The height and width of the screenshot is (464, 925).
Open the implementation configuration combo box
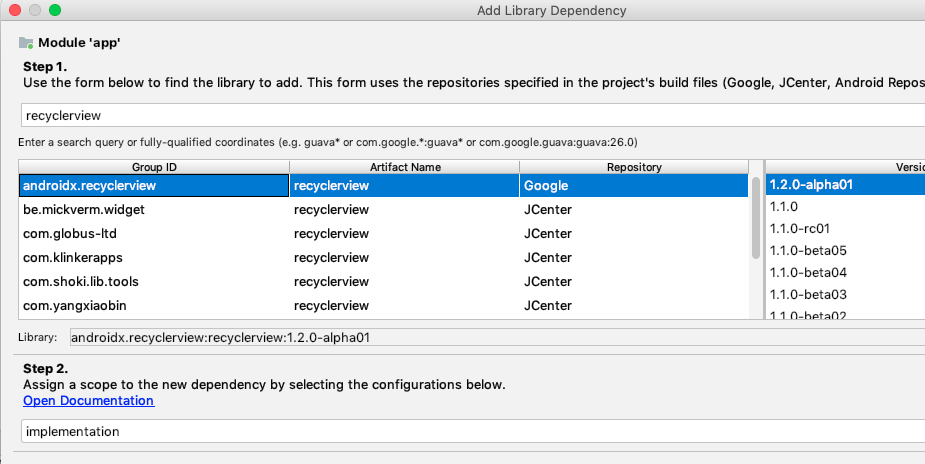click(x=473, y=431)
